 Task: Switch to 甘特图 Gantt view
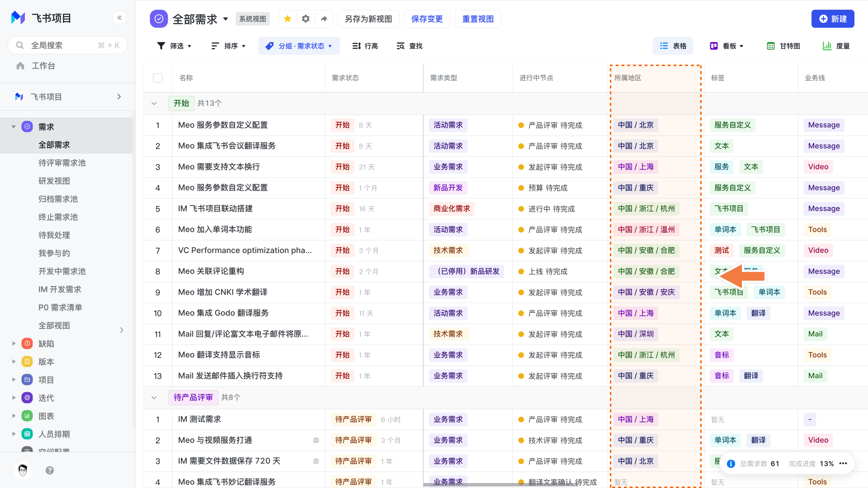point(783,46)
